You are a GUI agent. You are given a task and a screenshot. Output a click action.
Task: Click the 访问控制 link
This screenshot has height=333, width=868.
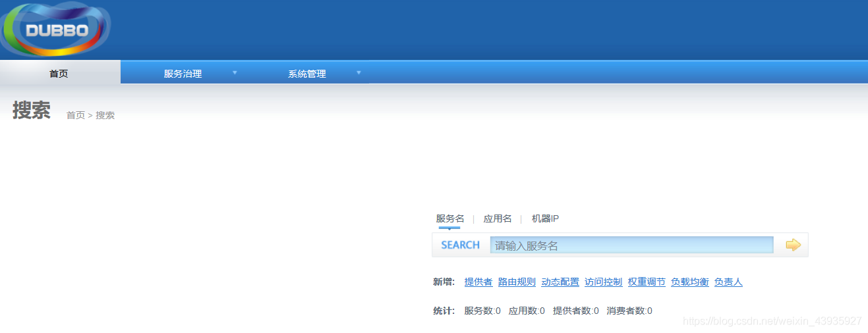click(x=603, y=282)
